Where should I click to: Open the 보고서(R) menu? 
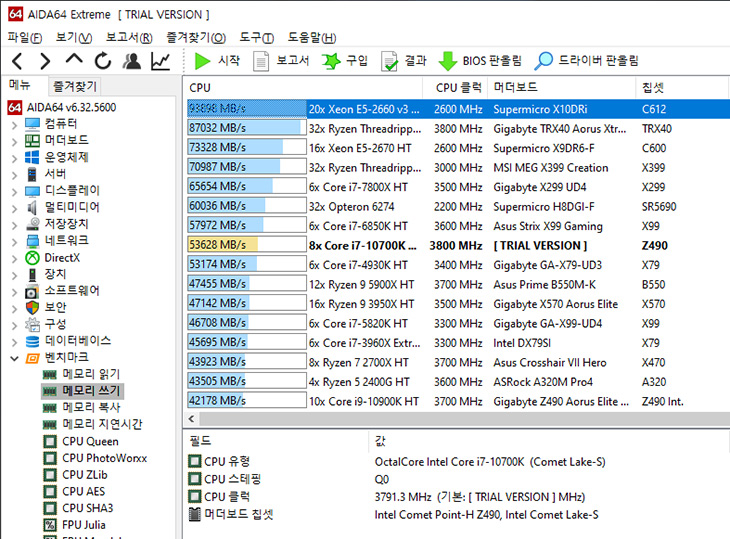click(129, 37)
